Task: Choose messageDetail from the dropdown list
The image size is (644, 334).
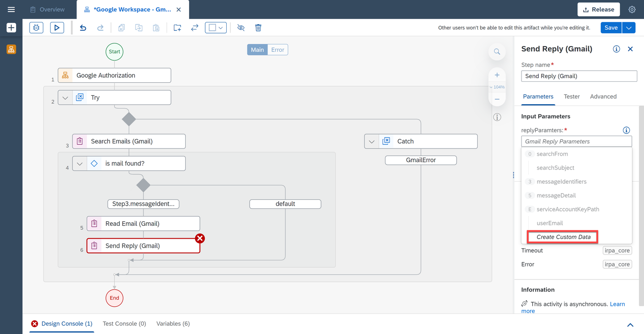Action: (x=576, y=195)
